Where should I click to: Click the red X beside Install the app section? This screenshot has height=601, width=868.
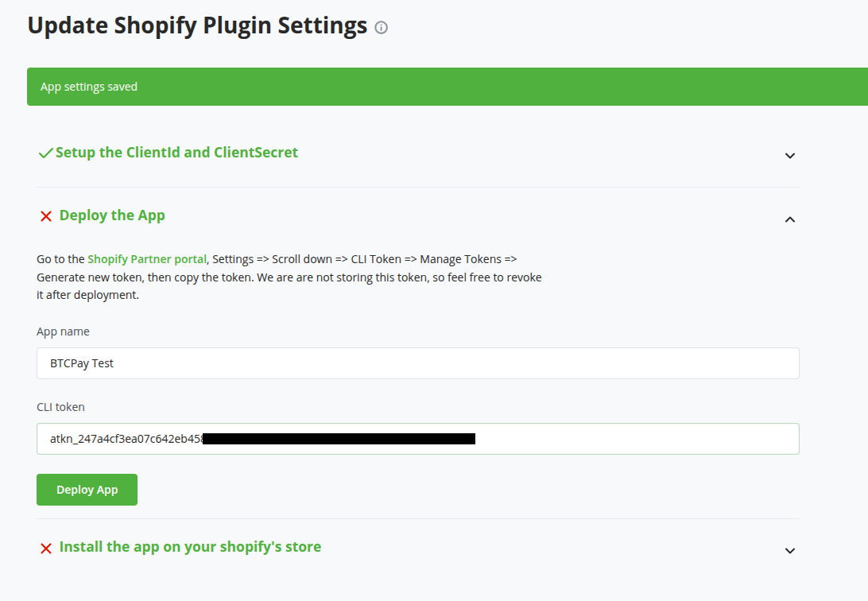pyautogui.click(x=45, y=548)
